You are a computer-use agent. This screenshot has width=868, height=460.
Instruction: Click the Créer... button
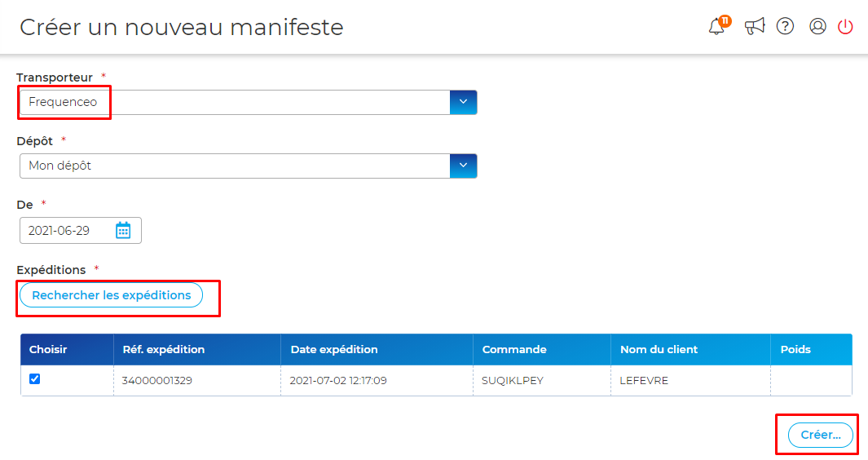coord(821,435)
